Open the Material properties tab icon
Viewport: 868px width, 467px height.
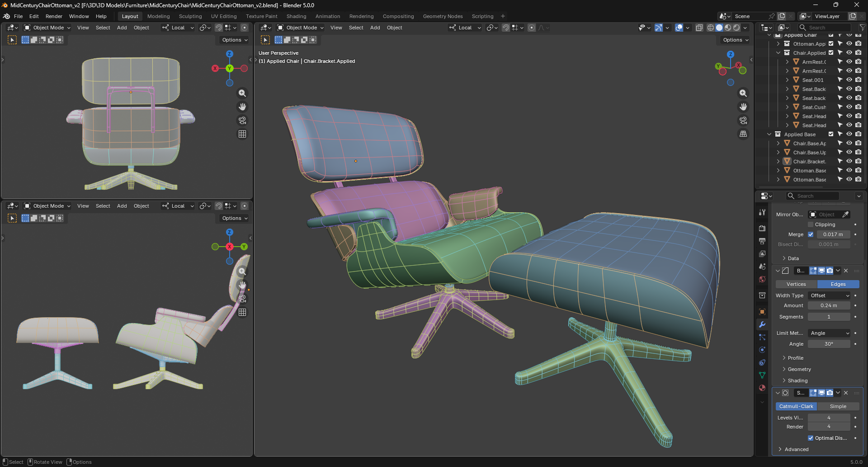[762, 388]
